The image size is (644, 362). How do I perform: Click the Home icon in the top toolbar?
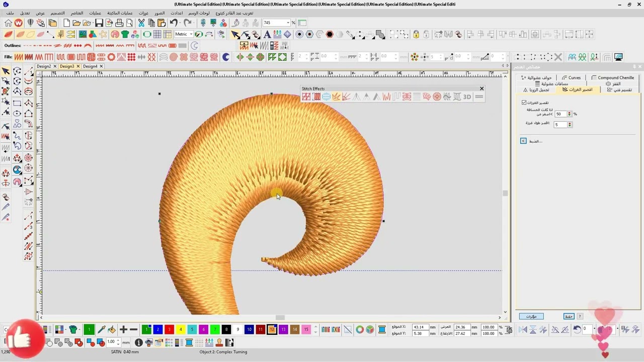coord(8,23)
